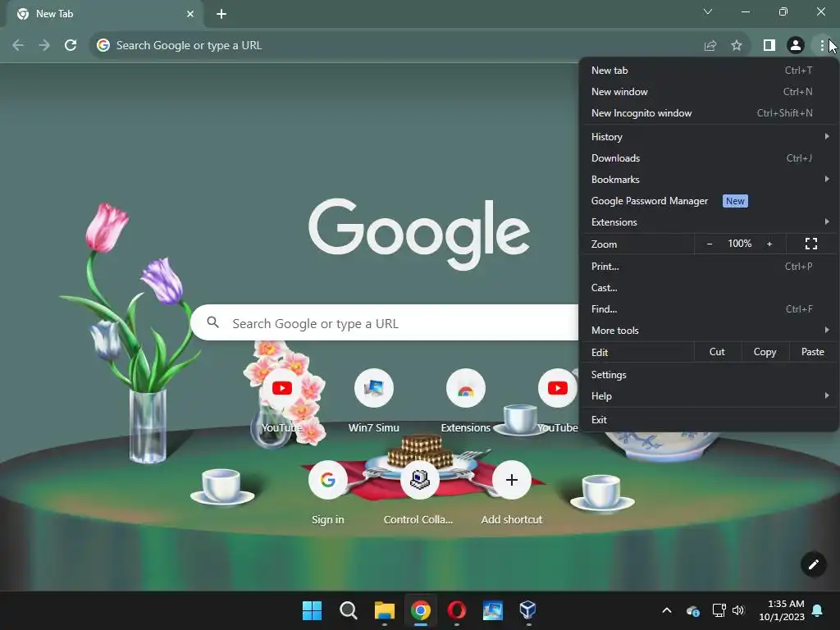The image size is (840, 630).
Task: Open notifications bell icon
Action: coord(818,610)
